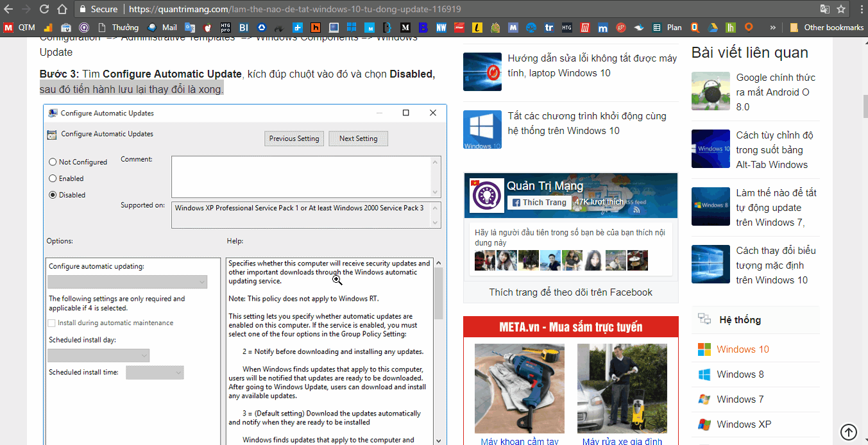The width and height of the screenshot is (868, 445).
Task: Open the translate icon in the address bar
Action: coord(824,10)
